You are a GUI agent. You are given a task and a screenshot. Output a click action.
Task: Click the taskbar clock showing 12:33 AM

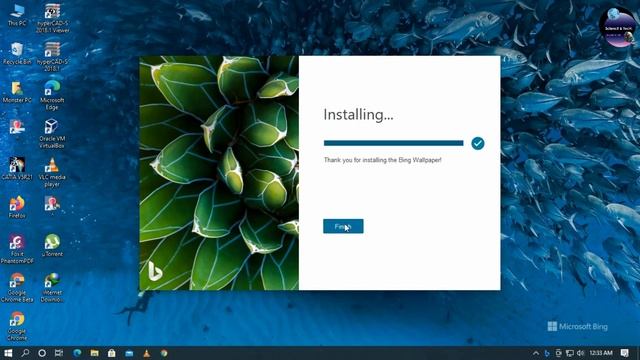tap(601, 353)
